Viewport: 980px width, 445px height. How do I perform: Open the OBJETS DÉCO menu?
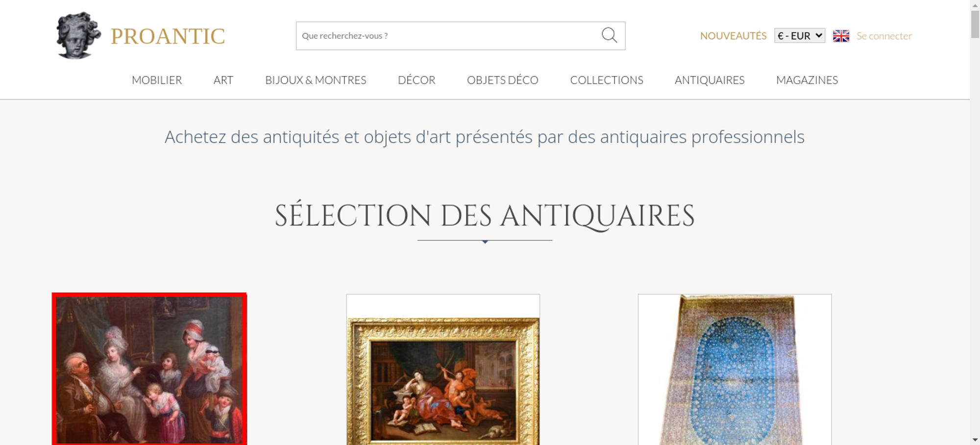503,80
